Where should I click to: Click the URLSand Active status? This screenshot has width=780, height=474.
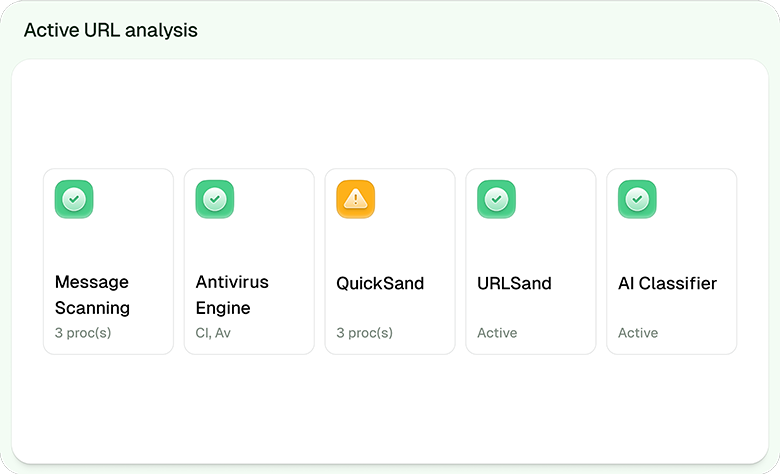[497, 333]
